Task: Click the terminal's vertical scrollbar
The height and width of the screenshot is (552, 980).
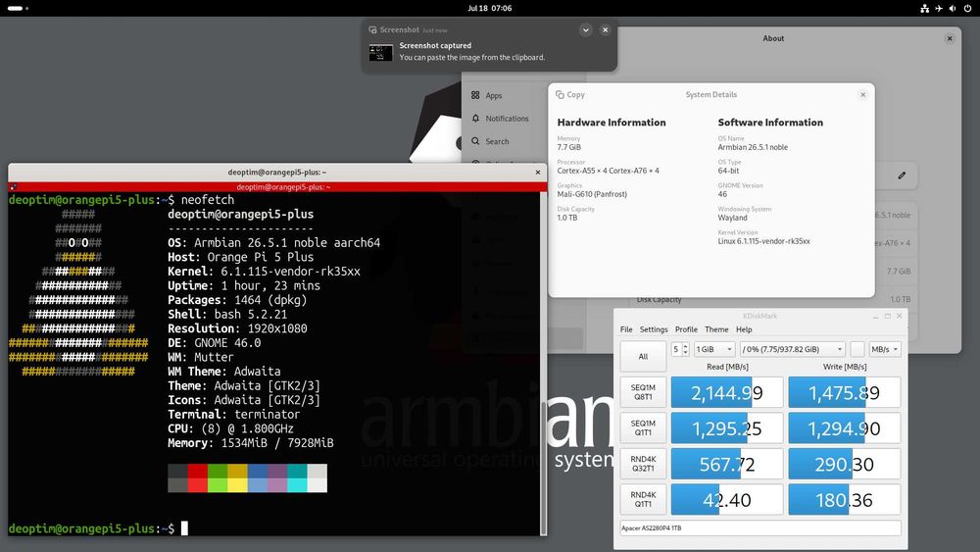Action: coord(543,363)
